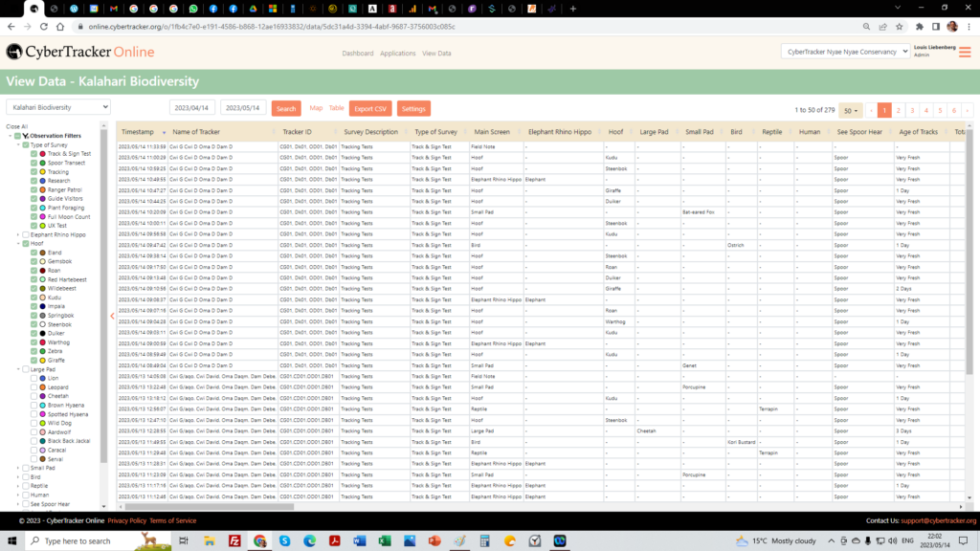Image resolution: width=980 pixels, height=551 pixels.
Task: Go to results page 2
Action: 898,111
